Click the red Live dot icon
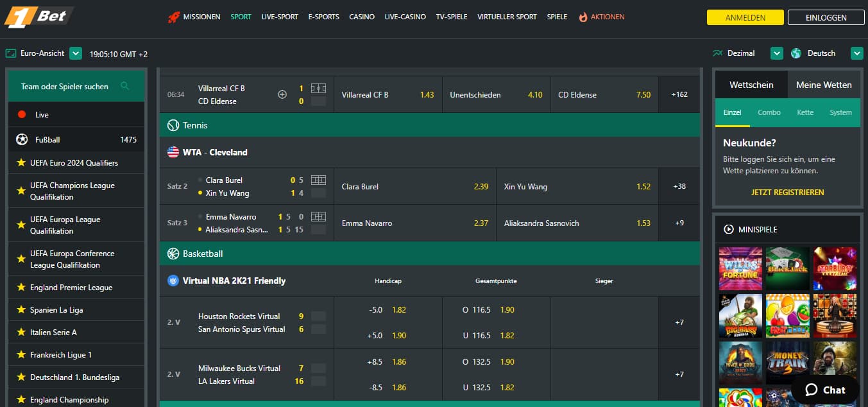 [x=22, y=114]
